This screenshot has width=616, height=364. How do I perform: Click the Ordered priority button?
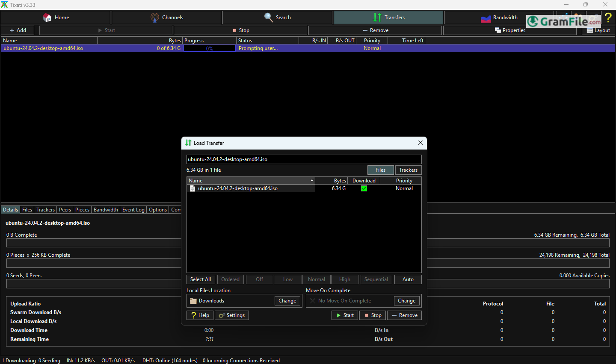[231, 279]
